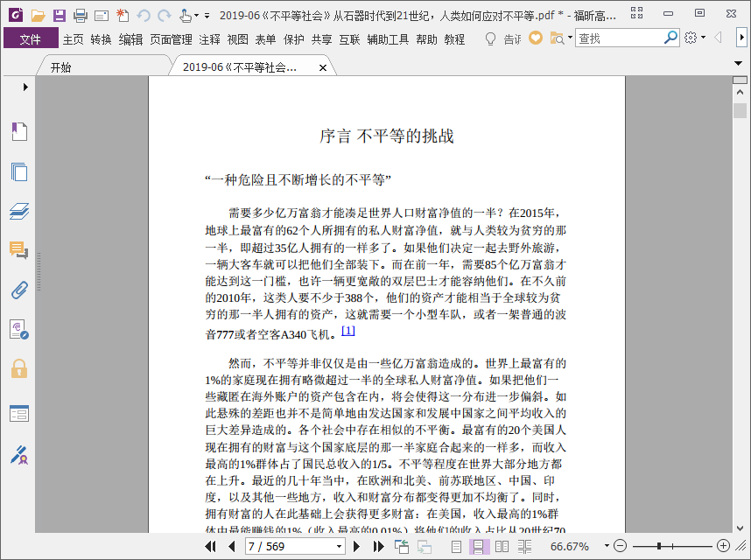Viewport: 751px width, 560px height.
Task: Expand the gear options dropdown arrow
Action: (x=703, y=38)
